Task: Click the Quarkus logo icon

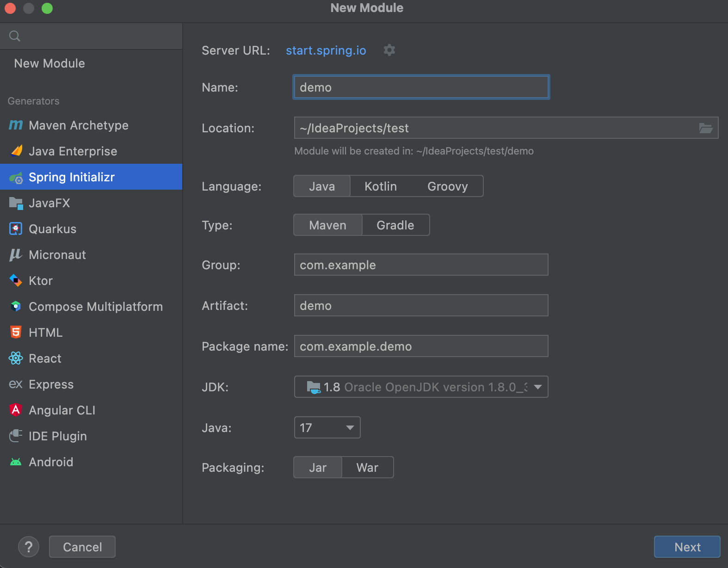Action: (x=16, y=229)
